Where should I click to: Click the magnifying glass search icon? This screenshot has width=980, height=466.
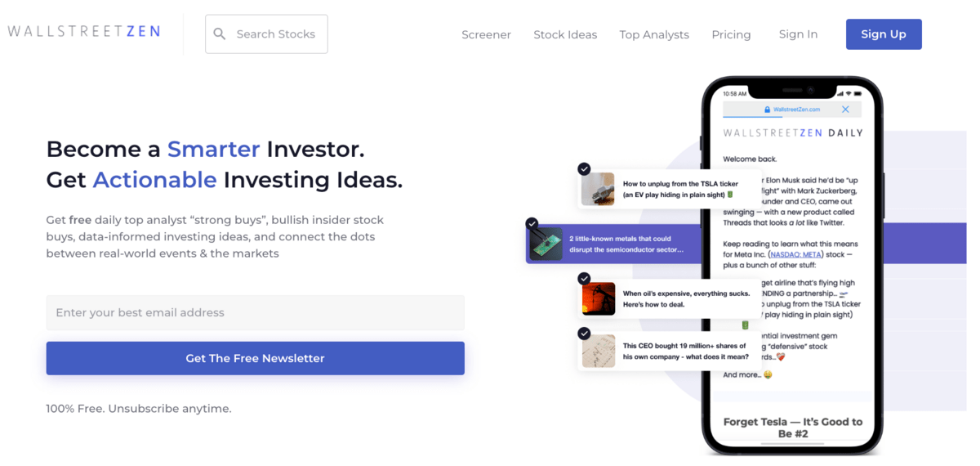(x=220, y=34)
